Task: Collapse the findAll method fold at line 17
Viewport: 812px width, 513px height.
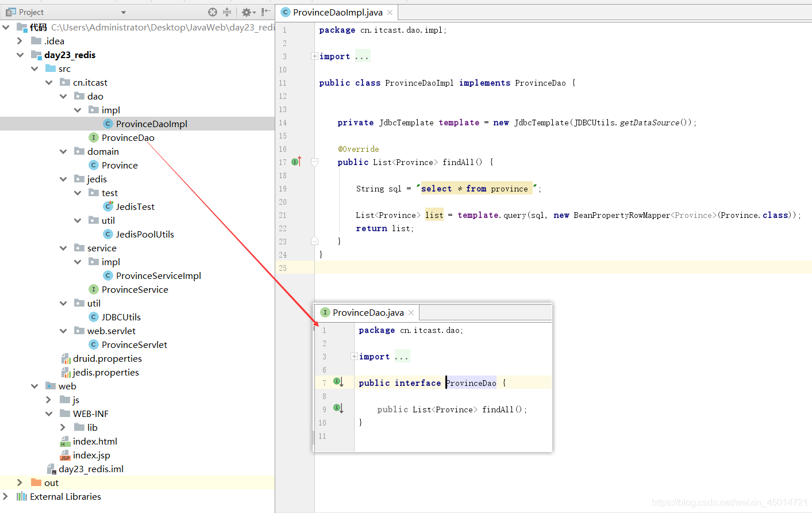Action: pos(314,162)
